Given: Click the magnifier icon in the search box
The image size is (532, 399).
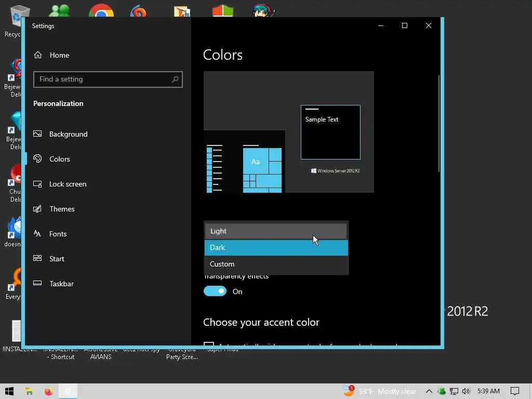Looking at the screenshot, I should click(x=175, y=79).
